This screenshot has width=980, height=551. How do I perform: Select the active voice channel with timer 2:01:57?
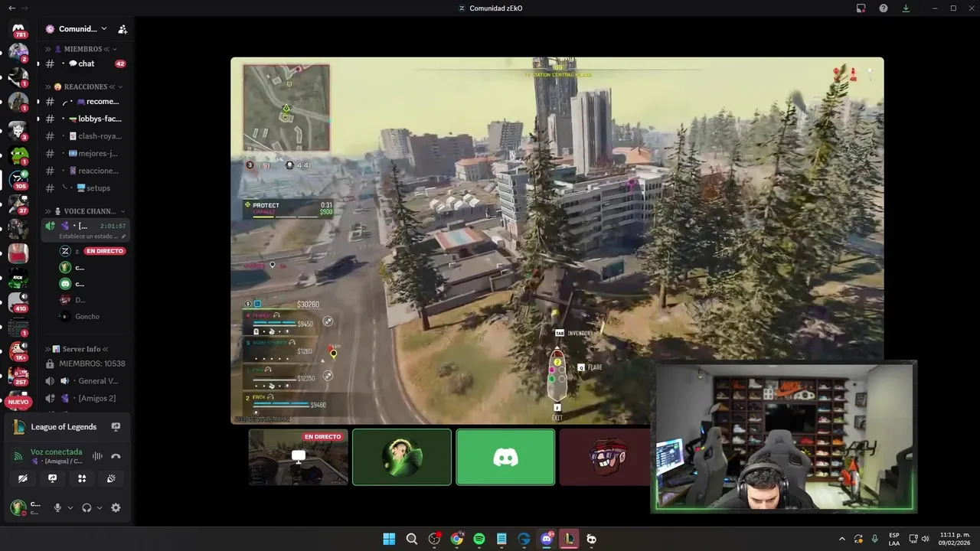tap(85, 229)
